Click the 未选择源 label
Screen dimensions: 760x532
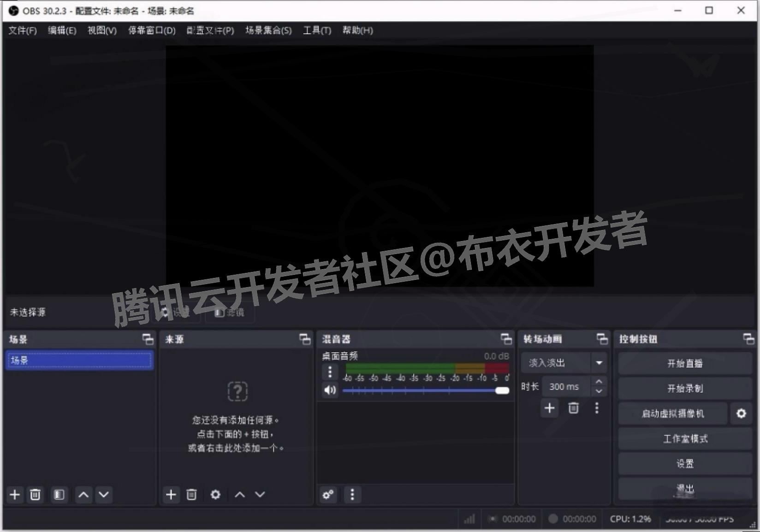(28, 312)
